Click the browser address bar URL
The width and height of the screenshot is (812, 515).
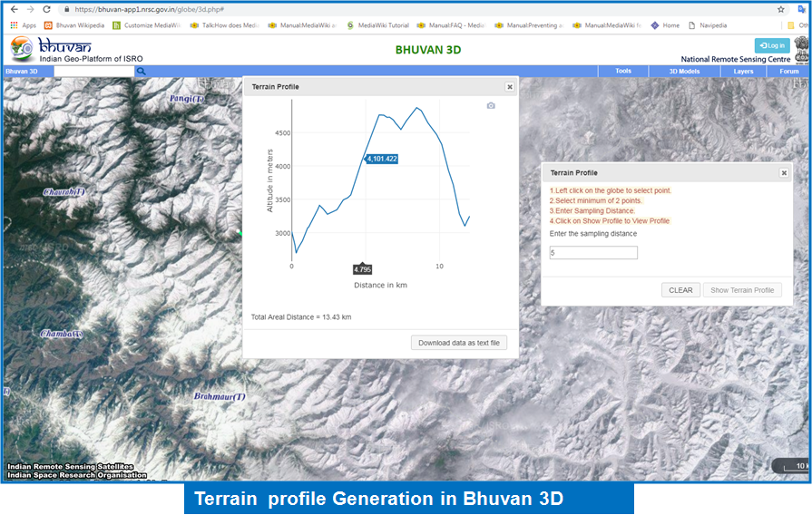(x=149, y=9)
